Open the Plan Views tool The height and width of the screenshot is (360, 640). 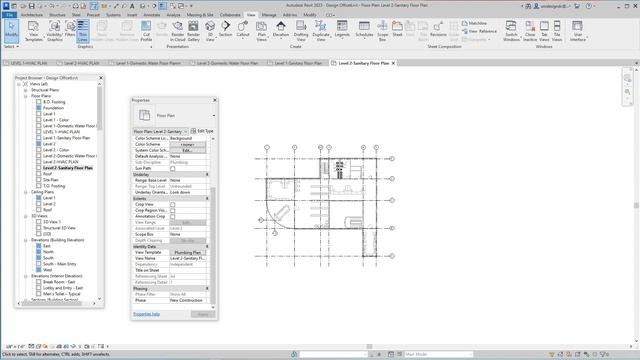click(x=262, y=31)
